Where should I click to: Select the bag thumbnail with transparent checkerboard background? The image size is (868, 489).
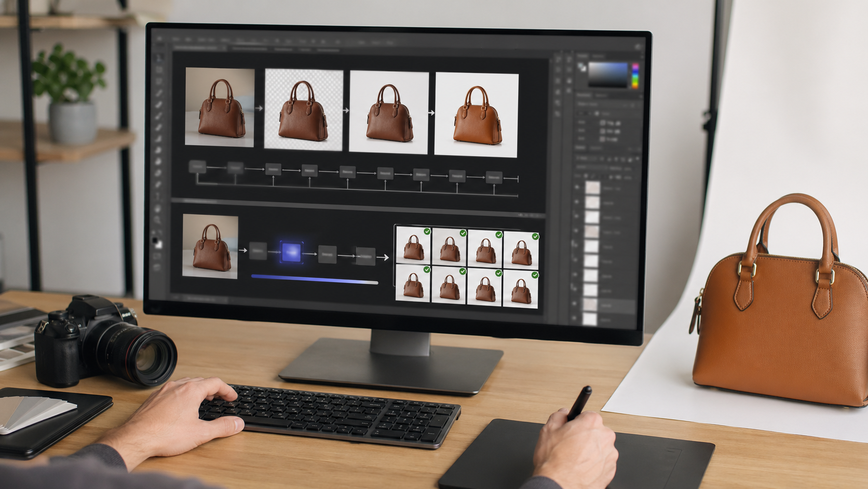tap(304, 110)
